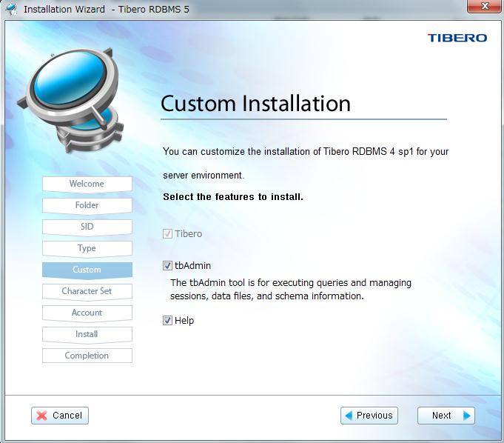Cancel the installation
504x443 pixels.
click(60, 416)
